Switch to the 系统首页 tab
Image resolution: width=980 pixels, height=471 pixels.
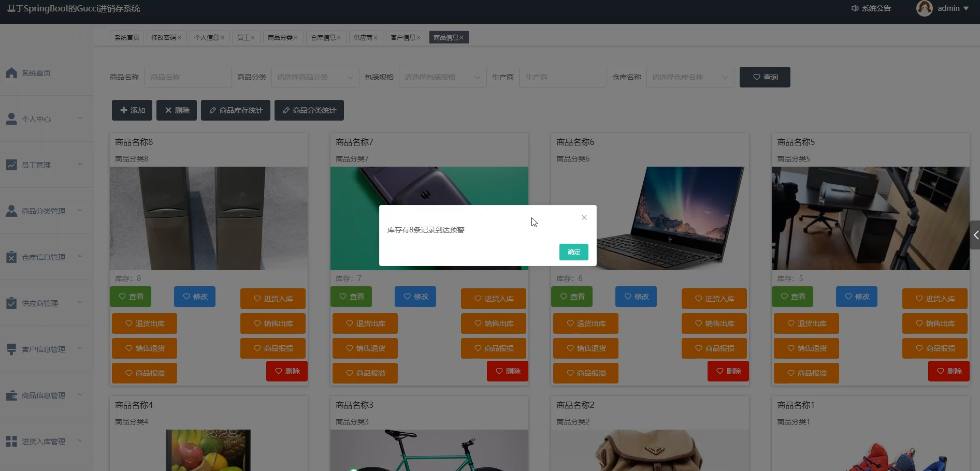tap(127, 37)
